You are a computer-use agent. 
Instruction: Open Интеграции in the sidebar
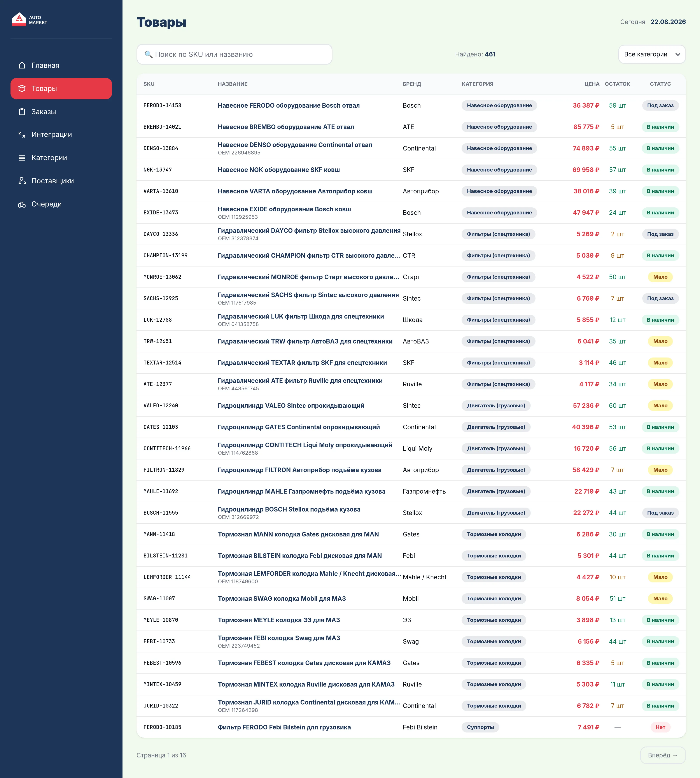pyautogui.click(x=61, y=135)
